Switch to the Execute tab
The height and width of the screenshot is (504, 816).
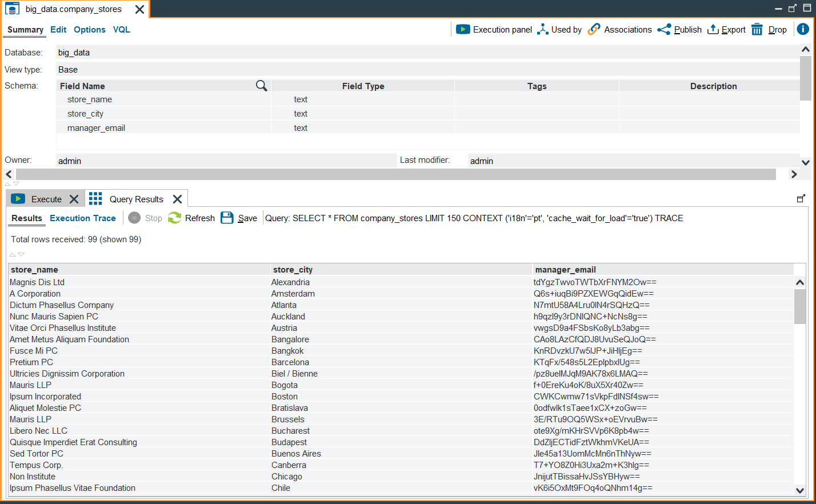pyautogui.click(x=46, y=199)
